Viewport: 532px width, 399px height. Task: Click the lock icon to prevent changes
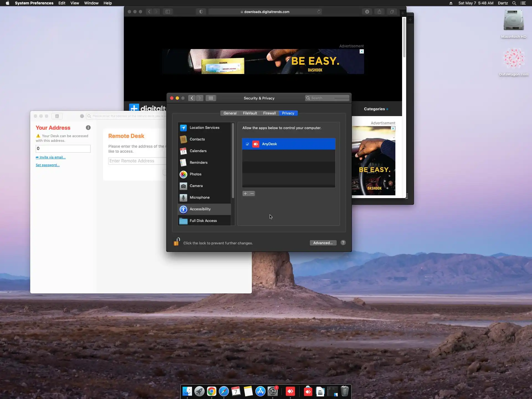pyautogui.click(x=177, y=242)
